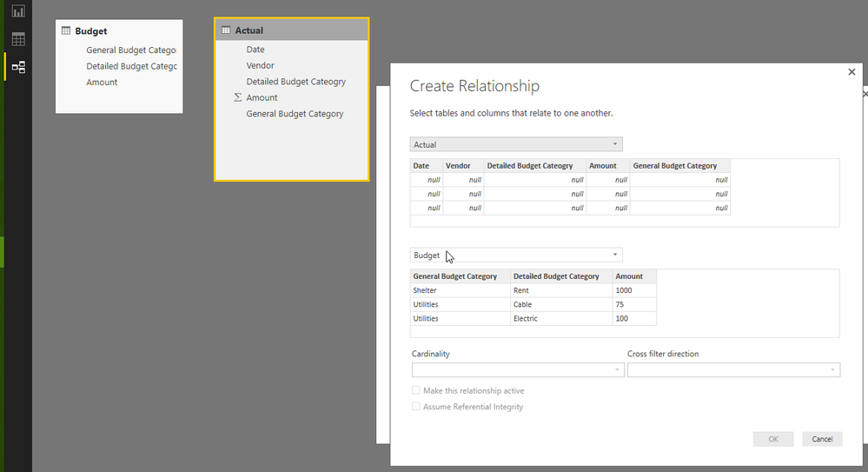Click the 100 amount cell

635,318
